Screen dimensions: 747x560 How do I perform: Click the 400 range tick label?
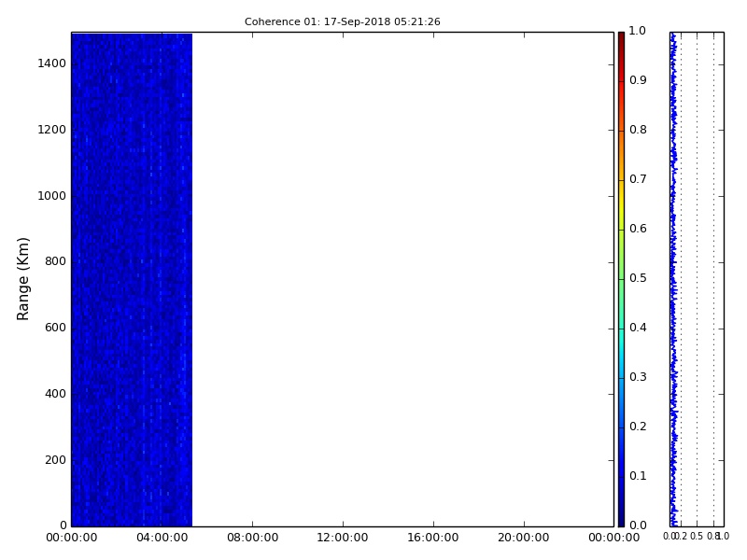(x=55, y=394)
